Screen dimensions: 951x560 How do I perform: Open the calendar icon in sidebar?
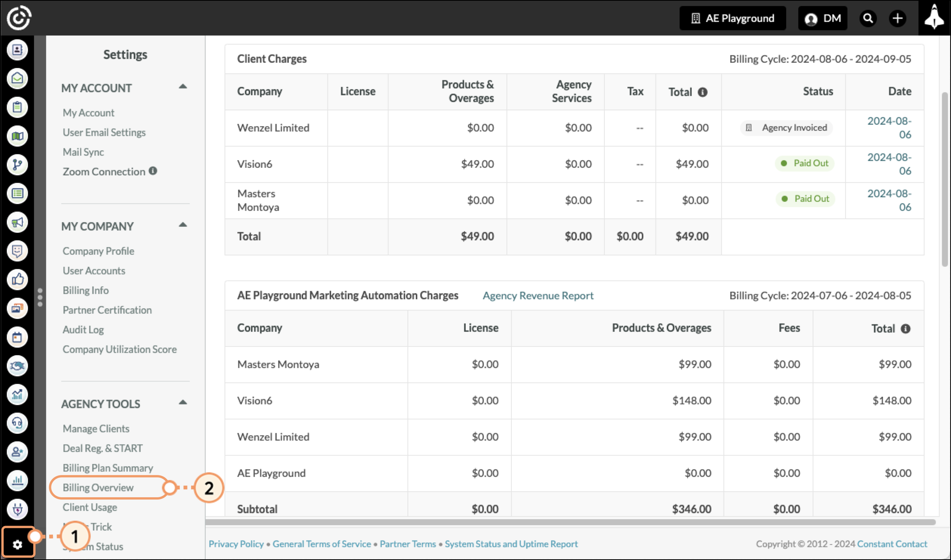(17, 337)
